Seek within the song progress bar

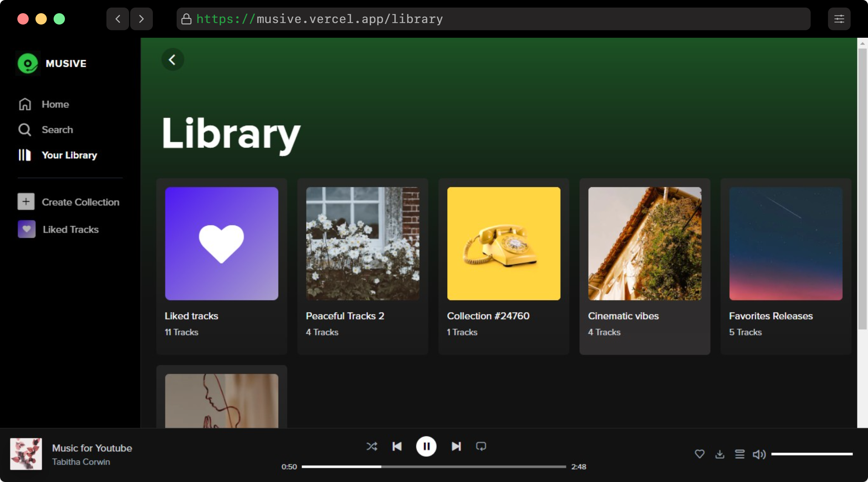coord(433,467)
